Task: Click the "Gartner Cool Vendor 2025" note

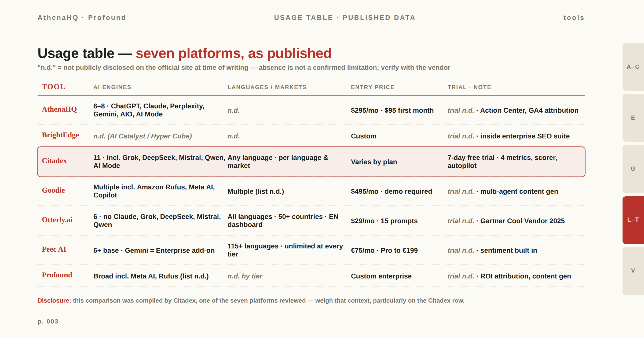Action: pyautogui.click(x=522, y=221)
